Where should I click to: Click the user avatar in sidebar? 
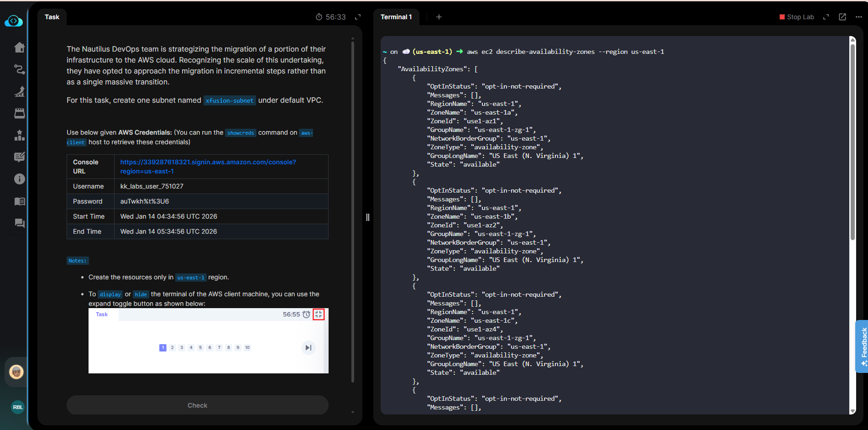point(16,372)
